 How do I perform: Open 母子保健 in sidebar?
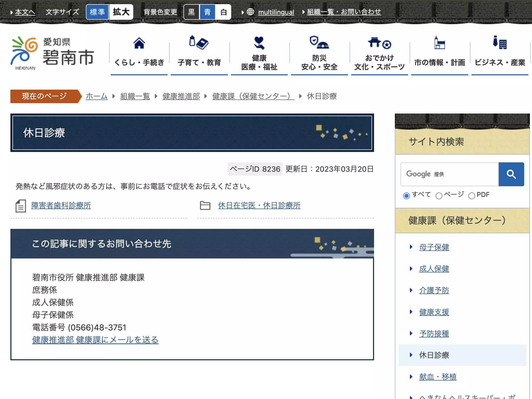click(434, 247)
